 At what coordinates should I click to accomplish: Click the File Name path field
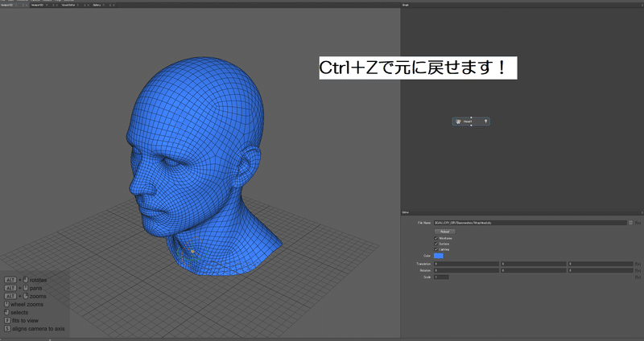[530, 223]
